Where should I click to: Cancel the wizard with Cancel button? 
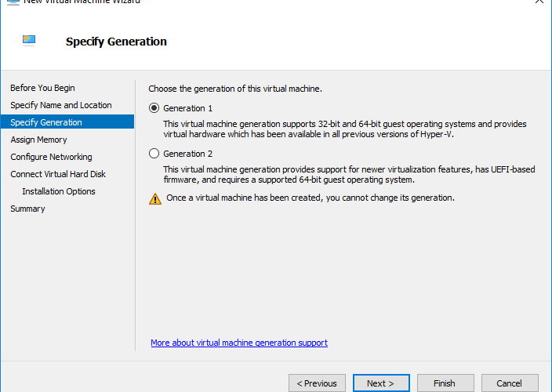coord(510,383)
